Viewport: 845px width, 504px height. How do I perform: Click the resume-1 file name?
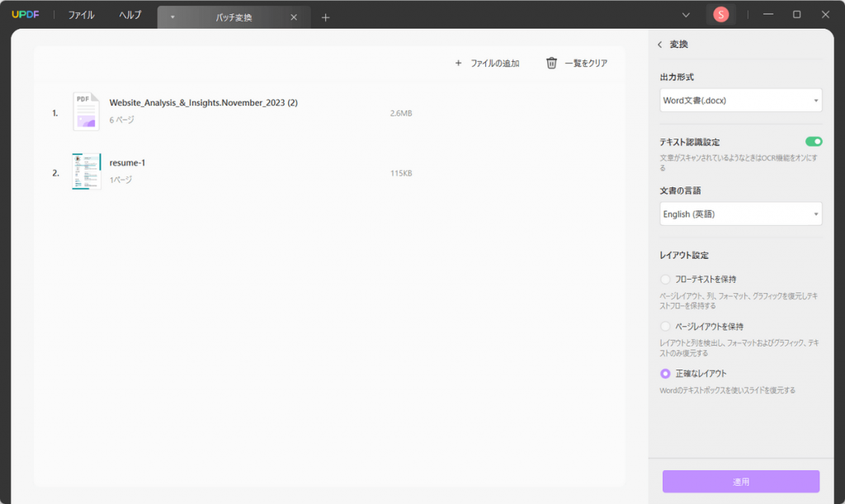click(127, 163)
